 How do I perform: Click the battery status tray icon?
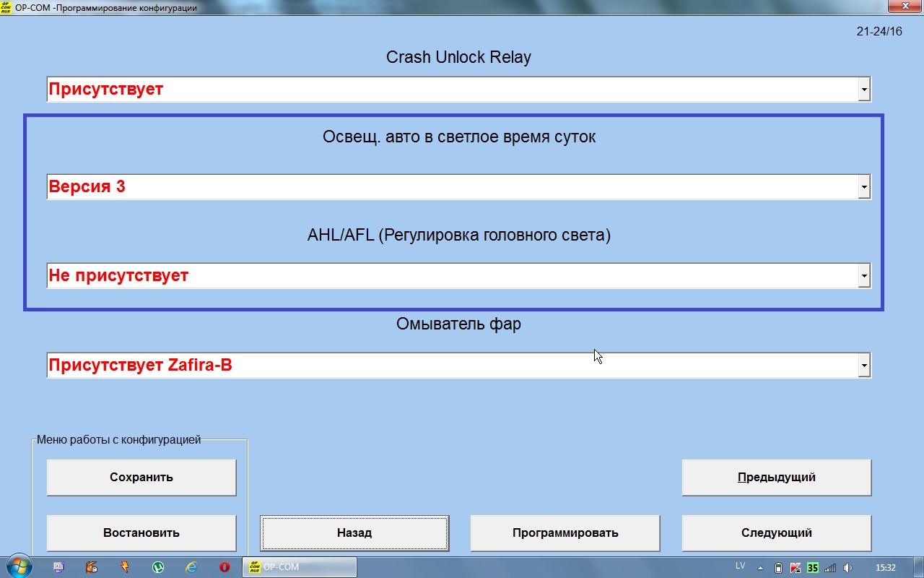pos(778,567)
